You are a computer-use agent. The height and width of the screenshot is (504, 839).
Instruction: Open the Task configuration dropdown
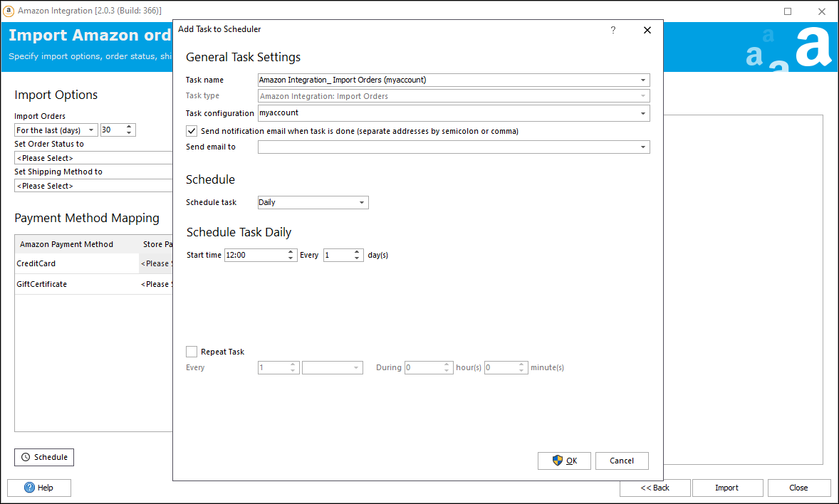coord(643,113)
